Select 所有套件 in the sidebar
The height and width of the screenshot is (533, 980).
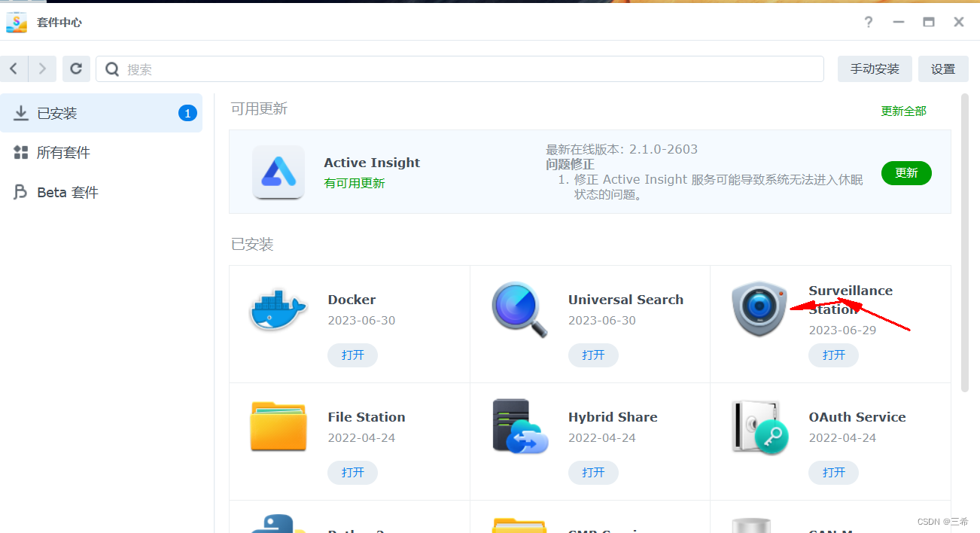click(x=102, y=153)
